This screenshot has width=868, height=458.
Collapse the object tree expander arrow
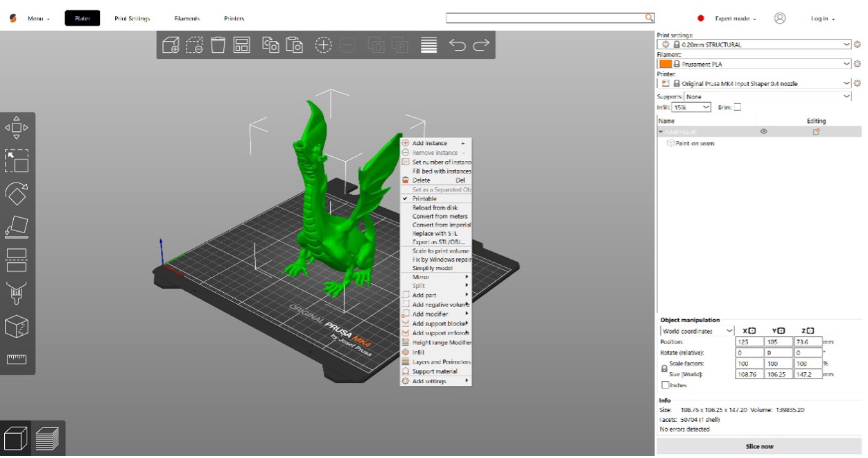[661, 131]
